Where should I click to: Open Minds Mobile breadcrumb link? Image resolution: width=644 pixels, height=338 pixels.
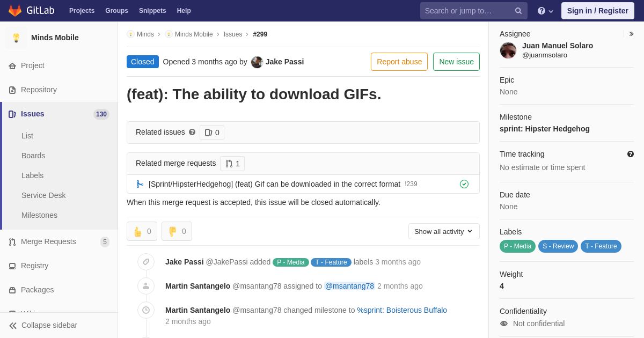coord(194,34)
